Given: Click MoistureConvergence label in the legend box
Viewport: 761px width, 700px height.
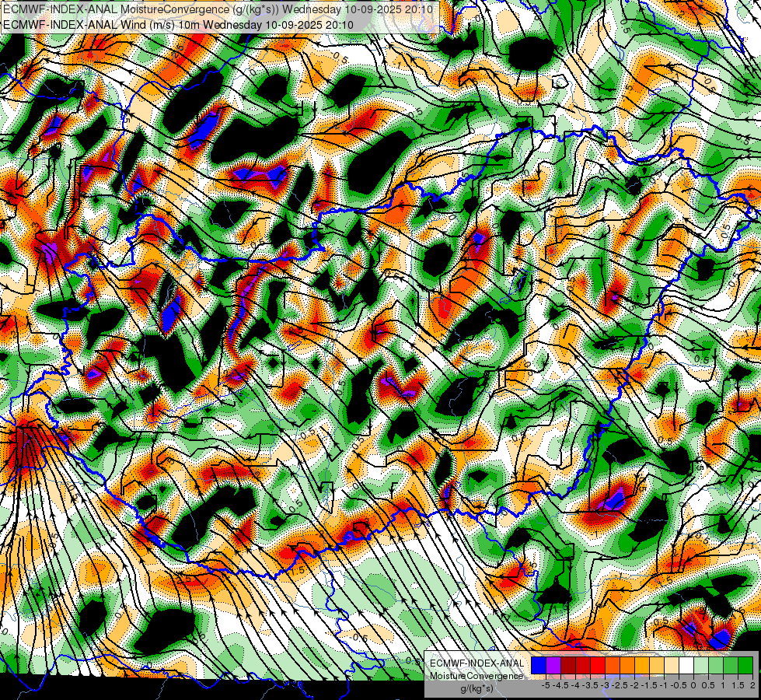Looking at the screenshot, I should [476, 676].
